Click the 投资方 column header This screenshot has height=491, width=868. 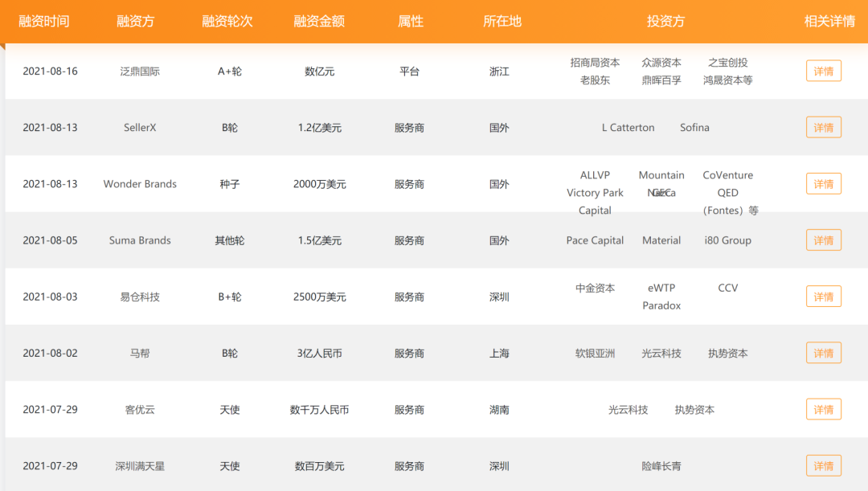[666, 21]
